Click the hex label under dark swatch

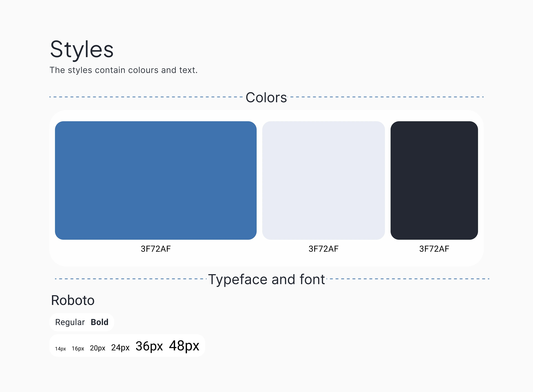pos(434,249)
